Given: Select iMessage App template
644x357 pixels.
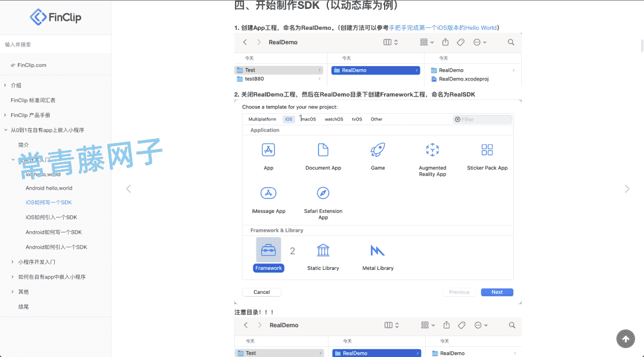Looking at the screenshot, I should 268,200.
